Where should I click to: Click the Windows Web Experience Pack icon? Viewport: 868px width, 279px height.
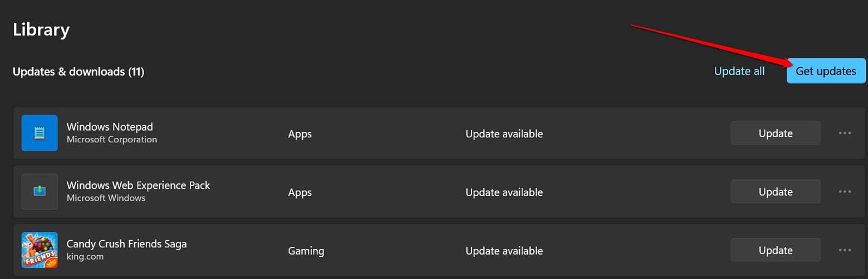tap(40, 191)
